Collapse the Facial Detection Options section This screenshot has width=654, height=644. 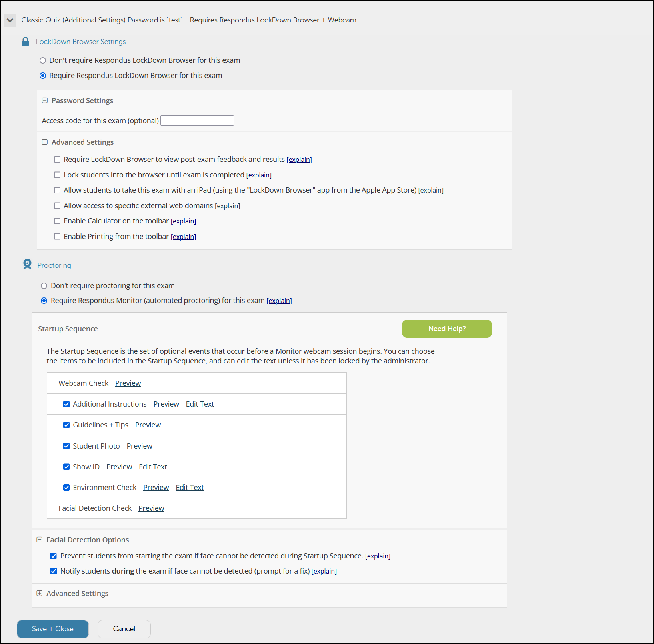(40, 540)
